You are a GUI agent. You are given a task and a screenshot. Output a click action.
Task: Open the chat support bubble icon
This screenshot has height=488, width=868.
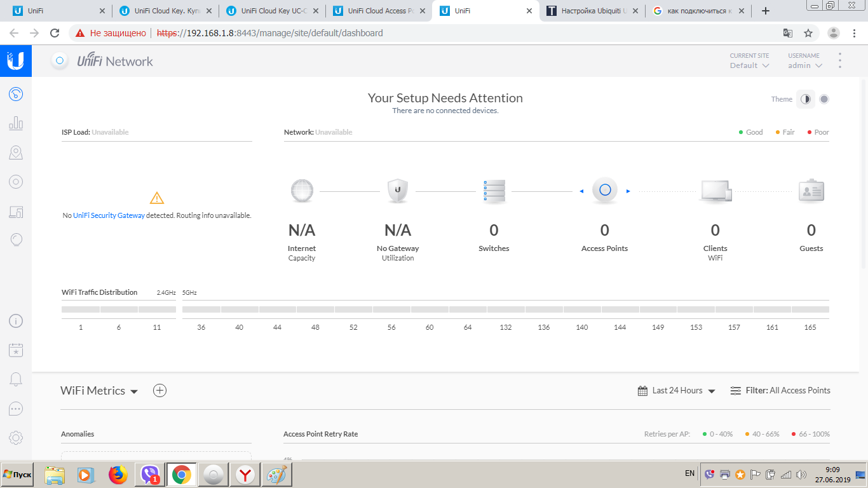[16, 409]
